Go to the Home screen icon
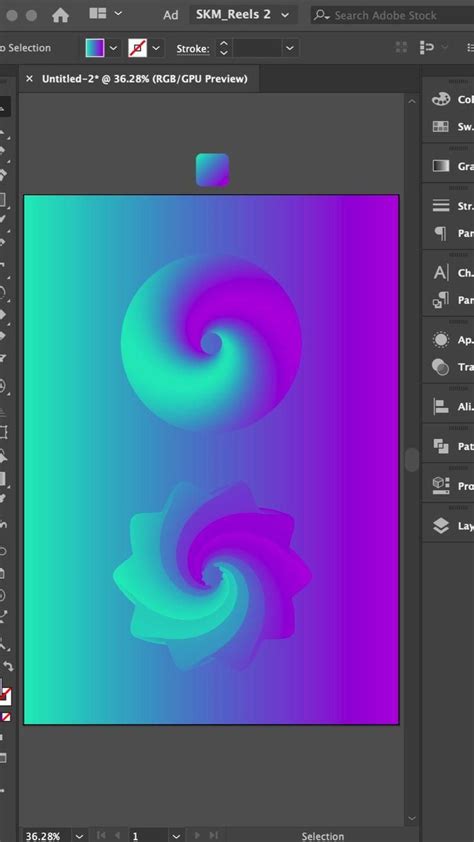The width and height of the screenshot is (474, 842). (x=60, y=15)
